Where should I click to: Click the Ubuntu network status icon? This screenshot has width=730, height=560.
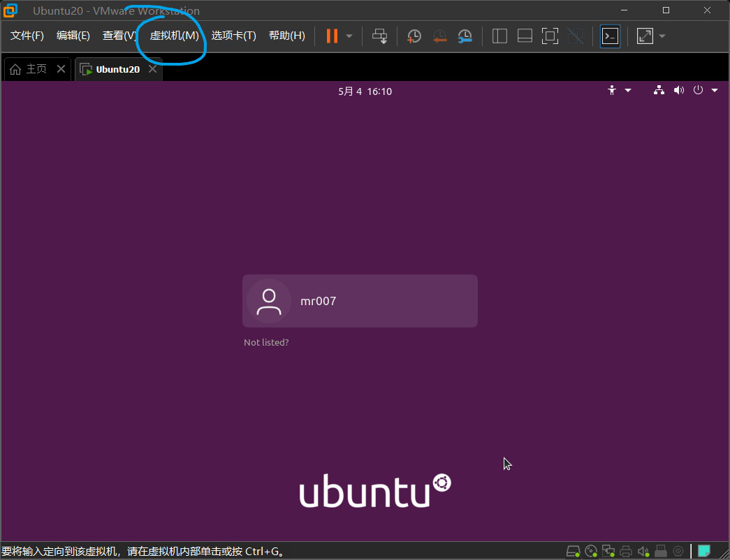(659, 90)
